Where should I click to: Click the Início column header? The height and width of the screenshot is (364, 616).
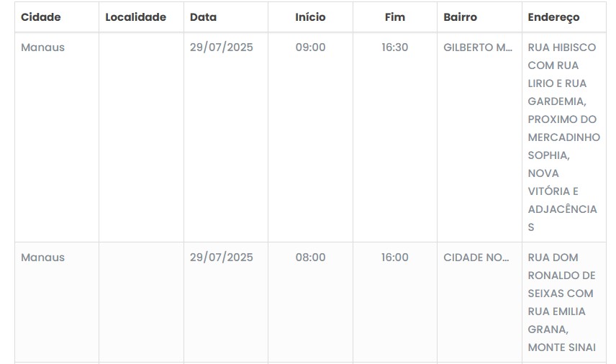[310, 17]
